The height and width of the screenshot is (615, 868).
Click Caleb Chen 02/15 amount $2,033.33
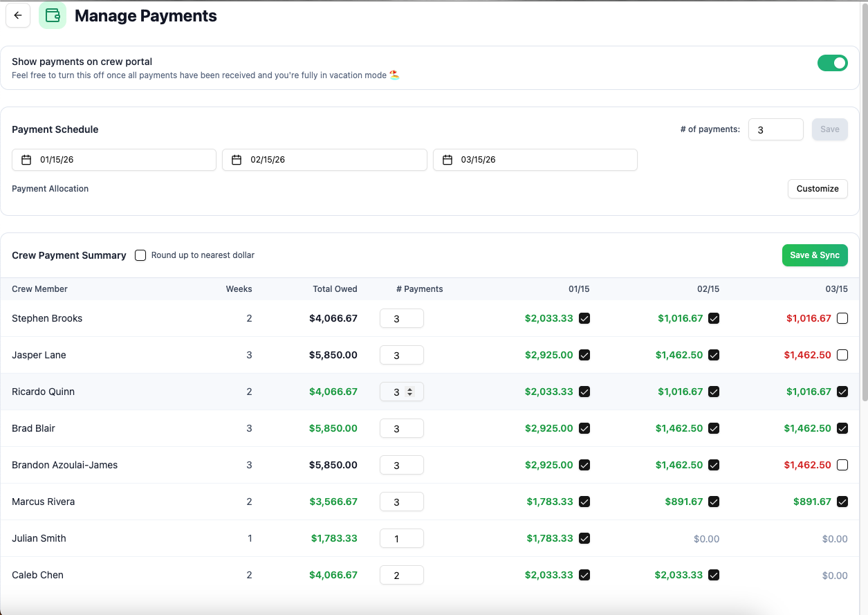tap(678, 575)
